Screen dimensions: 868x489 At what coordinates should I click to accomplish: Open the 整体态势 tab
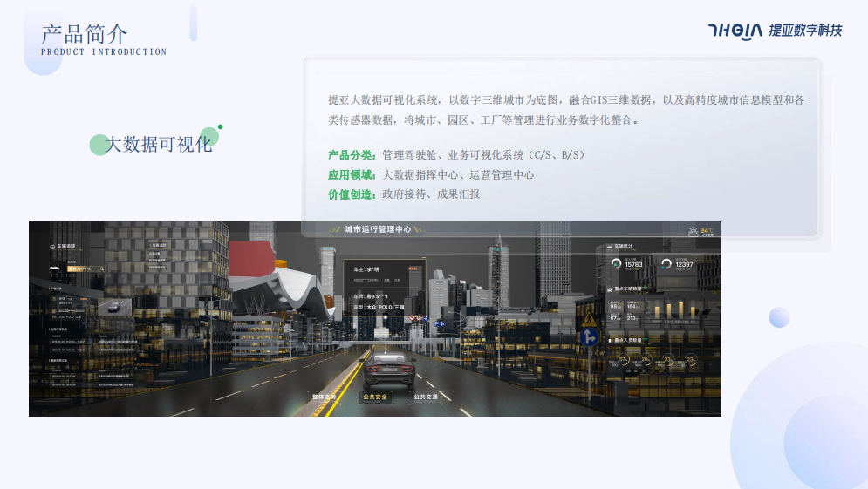tap(324, 397)
